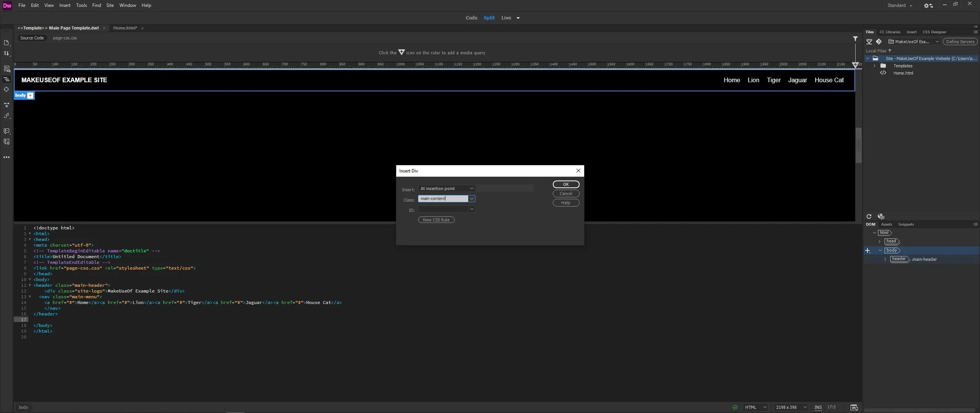Click the Define Servers button

(960, 41)
